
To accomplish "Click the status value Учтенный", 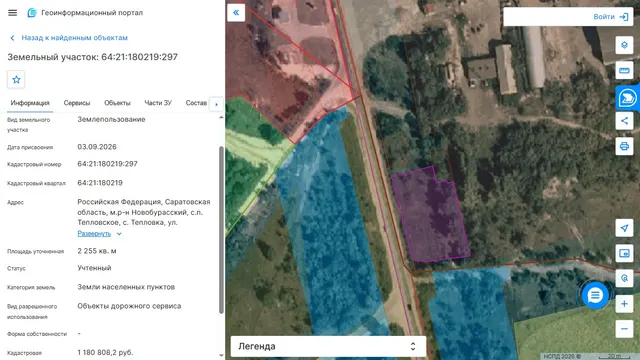I will click(94, 268).
